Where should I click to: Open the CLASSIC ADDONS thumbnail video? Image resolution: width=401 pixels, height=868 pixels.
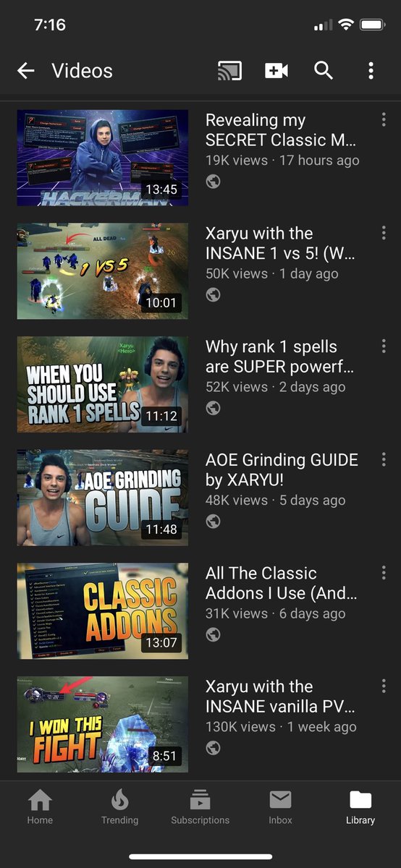click(103, 611)
